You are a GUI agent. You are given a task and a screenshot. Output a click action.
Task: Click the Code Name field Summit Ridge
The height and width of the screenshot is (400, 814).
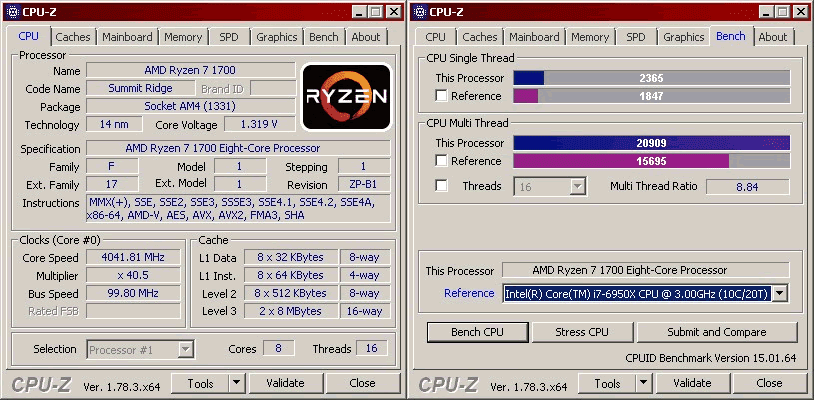pyautogui.click(x=141, y=88)
